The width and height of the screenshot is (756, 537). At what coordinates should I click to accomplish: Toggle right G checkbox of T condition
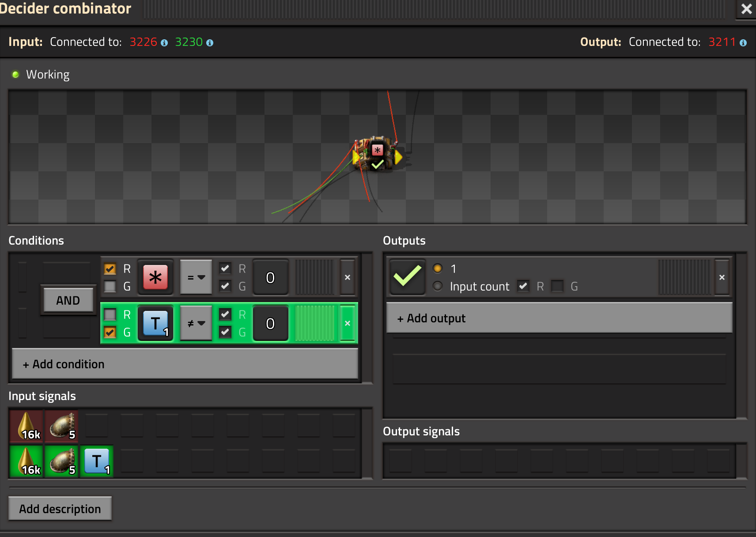(x=225, y=332)
